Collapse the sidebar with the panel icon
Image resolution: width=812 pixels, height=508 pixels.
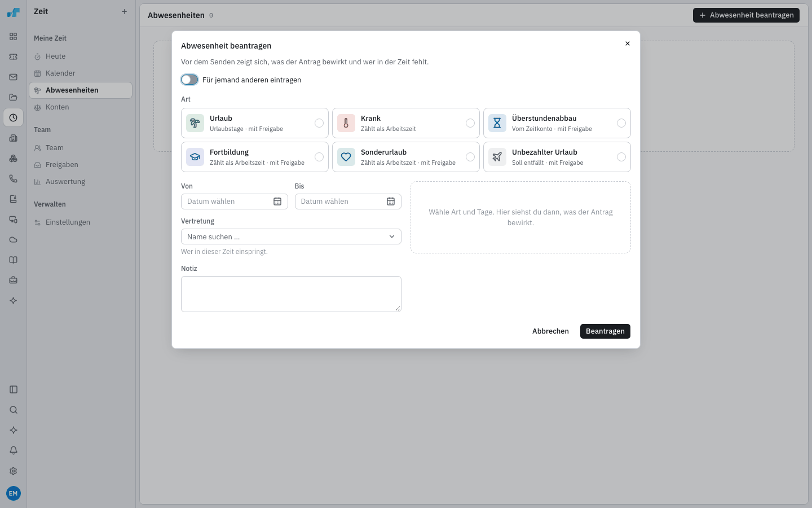click(14, 389)
